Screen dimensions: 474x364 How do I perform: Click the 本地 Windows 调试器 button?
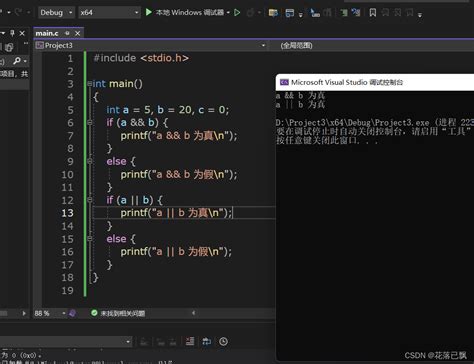point(188,13)
